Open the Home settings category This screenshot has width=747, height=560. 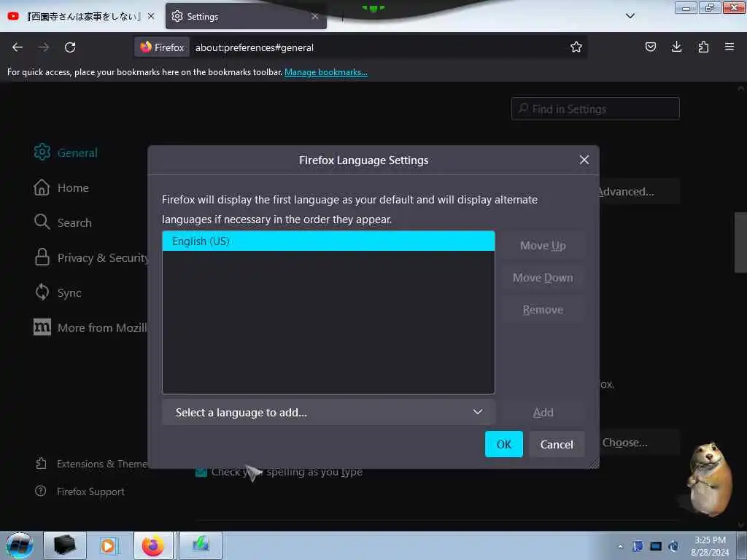[61, 187]
